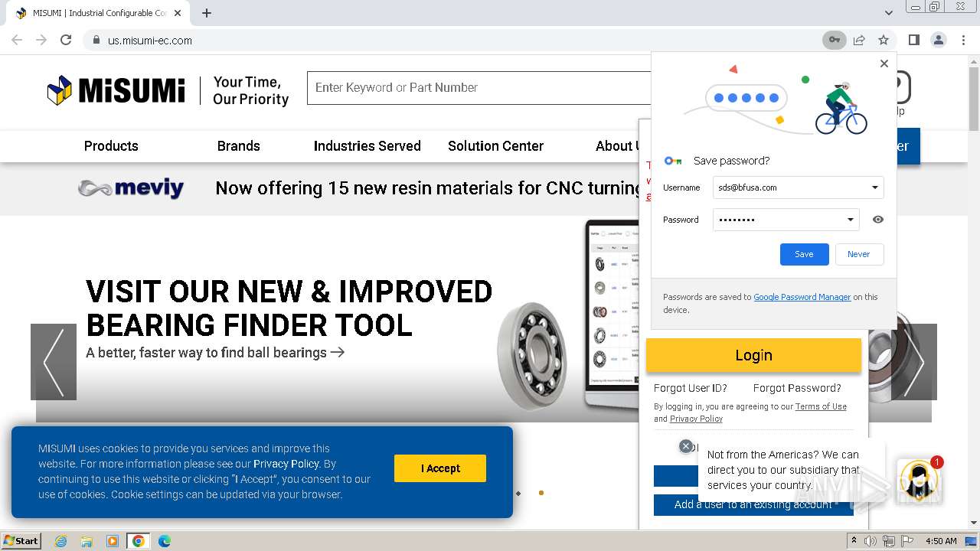Focus the keyword or part number search box

479,88
